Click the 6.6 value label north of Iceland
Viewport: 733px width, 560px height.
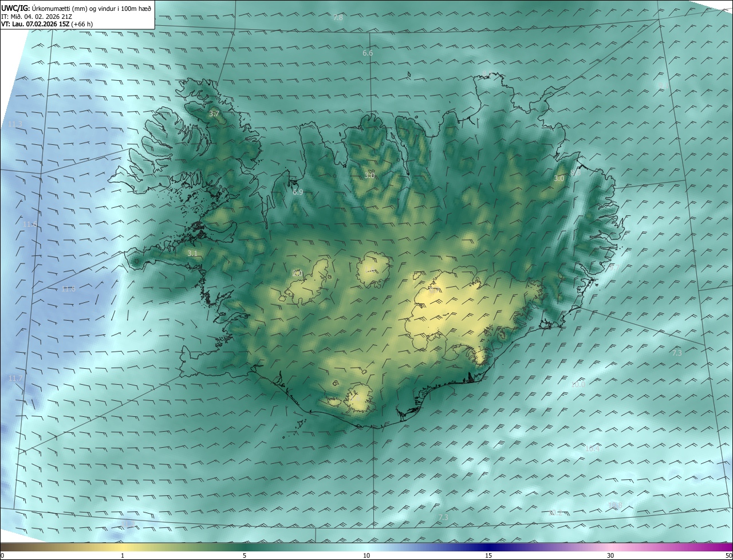pyautogui.click(x=368, y=53)
